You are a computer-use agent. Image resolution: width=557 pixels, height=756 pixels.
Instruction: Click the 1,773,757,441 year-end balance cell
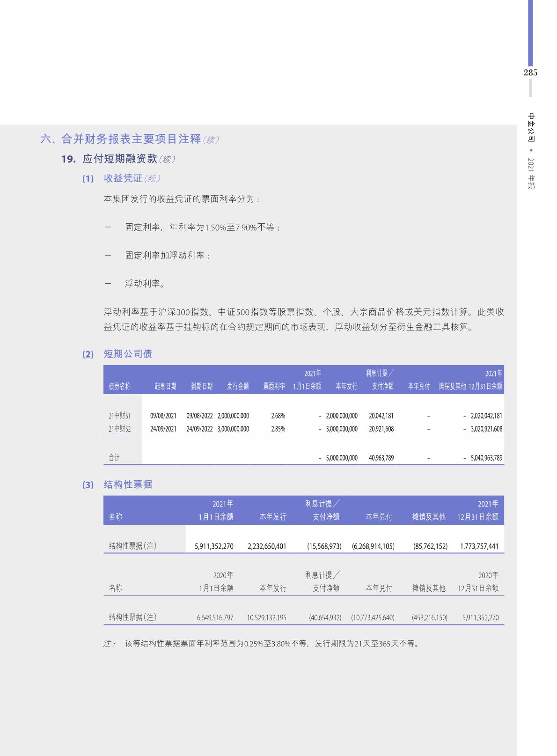(x=479, y=546)
